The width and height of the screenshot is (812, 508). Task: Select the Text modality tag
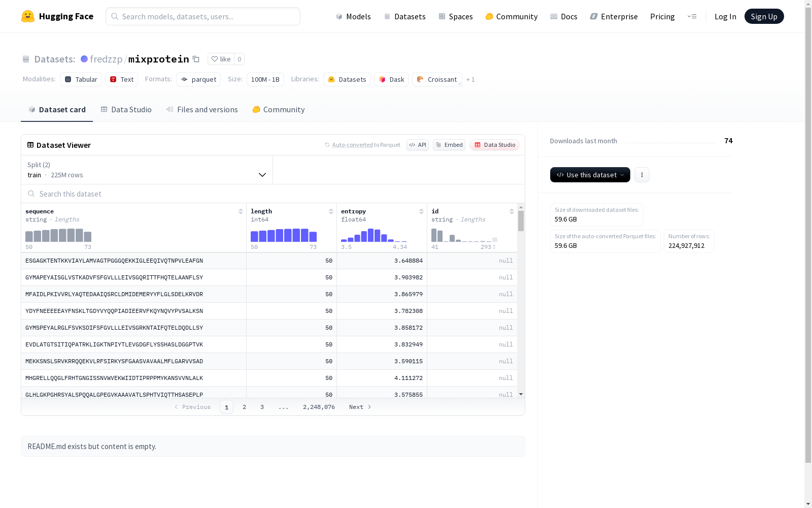(x=122, y=79)
